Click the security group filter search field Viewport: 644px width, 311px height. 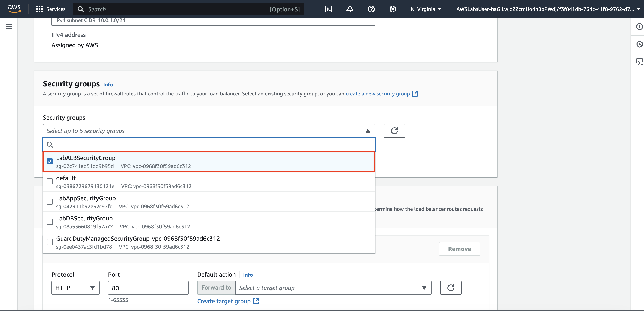(x=209, y=145)
